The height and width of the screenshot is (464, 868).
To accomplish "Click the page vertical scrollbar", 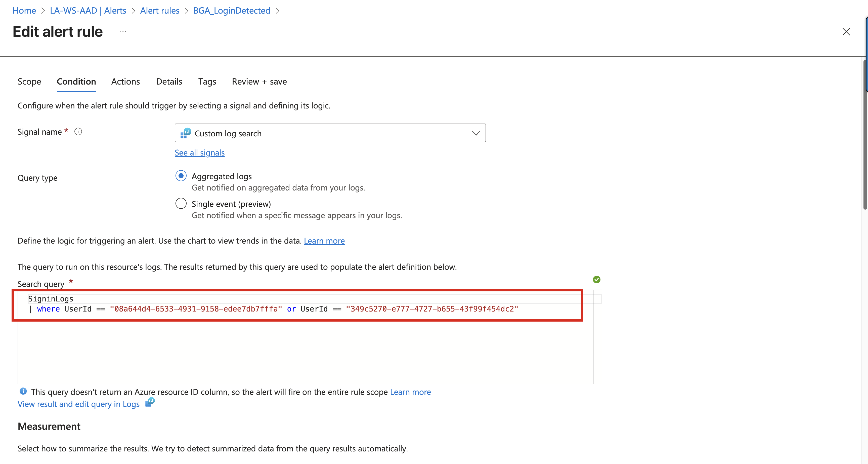I will tap(865, 135).
